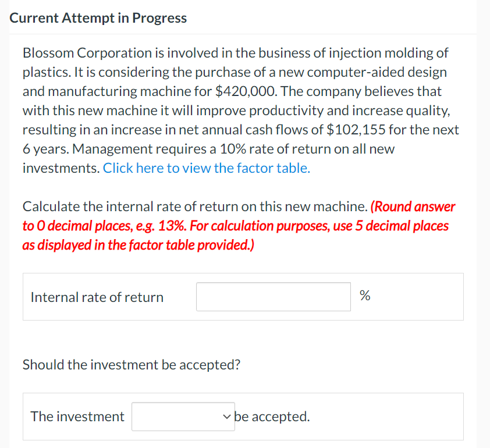Click the 'Internal rate of return' label
This screenshot has height=448, width=490.
[x=97, y=297]
